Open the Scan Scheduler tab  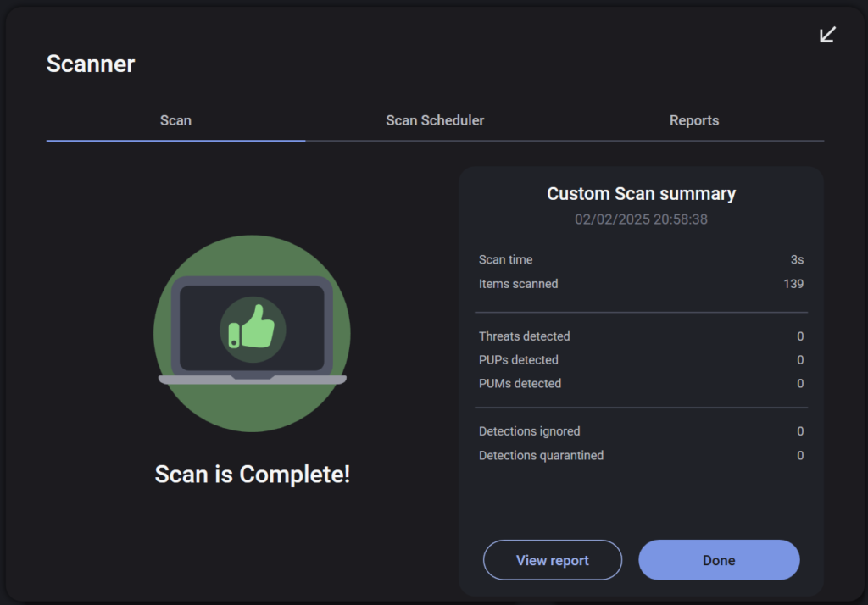[x=435, y=120]
